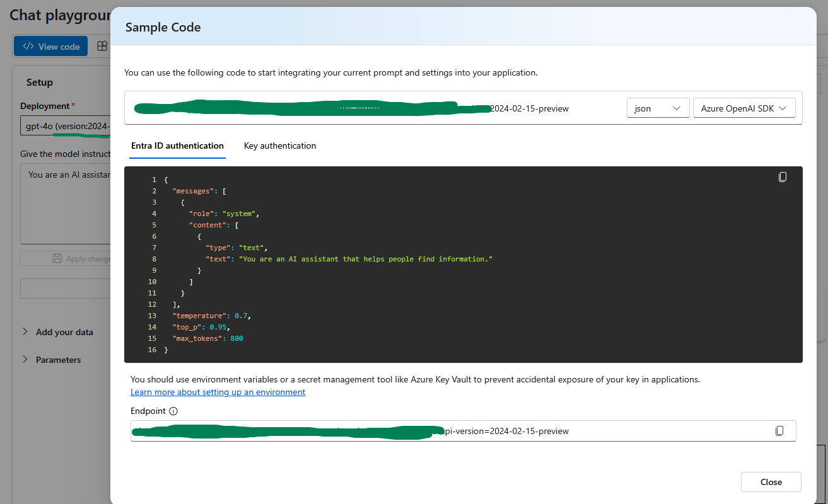Viewport: 828px width, 504px height.
Task: Click the system message instructions textbox
Action: coord(66,203)
